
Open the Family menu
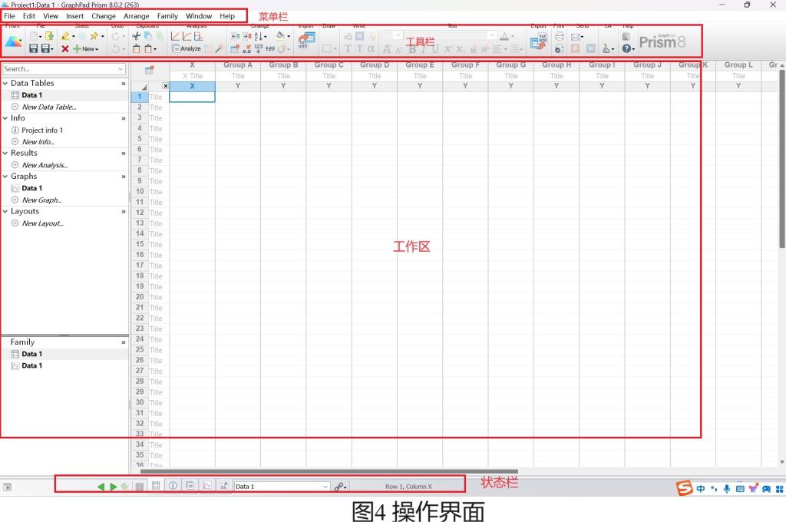click(167, 15)
